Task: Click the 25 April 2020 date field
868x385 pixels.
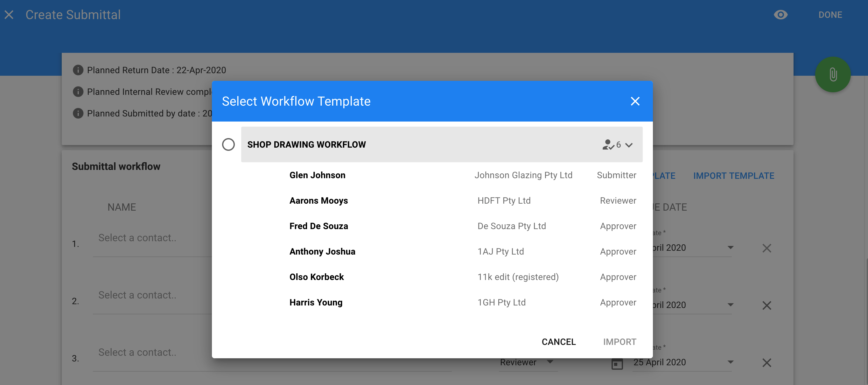Action: 682,362
